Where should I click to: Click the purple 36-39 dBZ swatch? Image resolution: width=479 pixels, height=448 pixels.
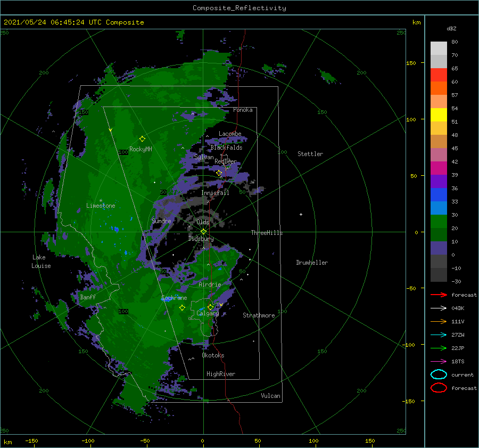(x=439, y=181)
